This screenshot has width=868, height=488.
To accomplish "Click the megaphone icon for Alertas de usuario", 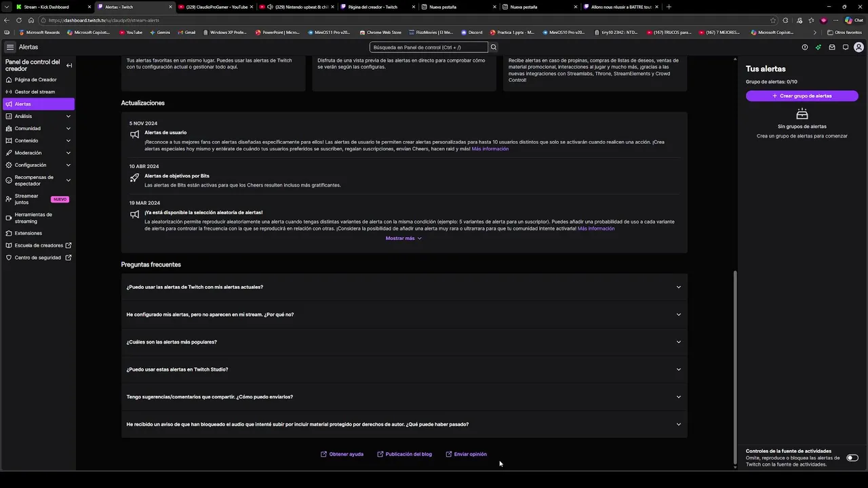I will click(x=134, y=134).
